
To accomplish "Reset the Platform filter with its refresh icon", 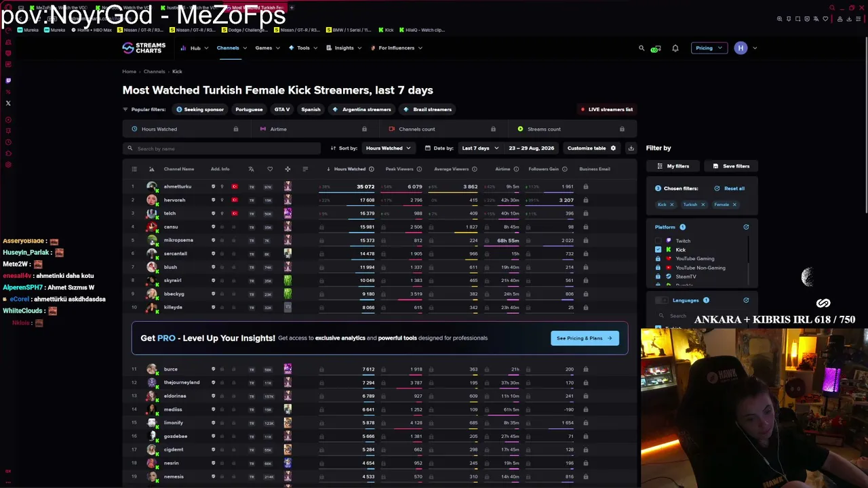I will coord(746,227).
